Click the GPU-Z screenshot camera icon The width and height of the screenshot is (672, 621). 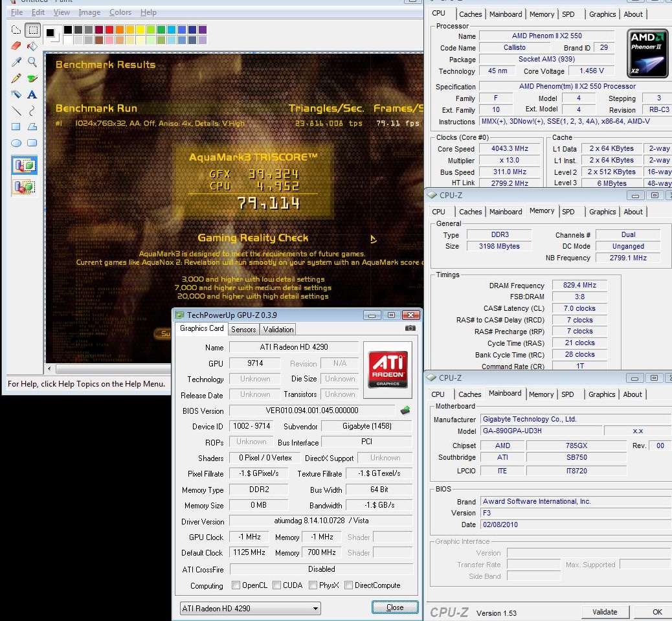(x=410, y=328)
